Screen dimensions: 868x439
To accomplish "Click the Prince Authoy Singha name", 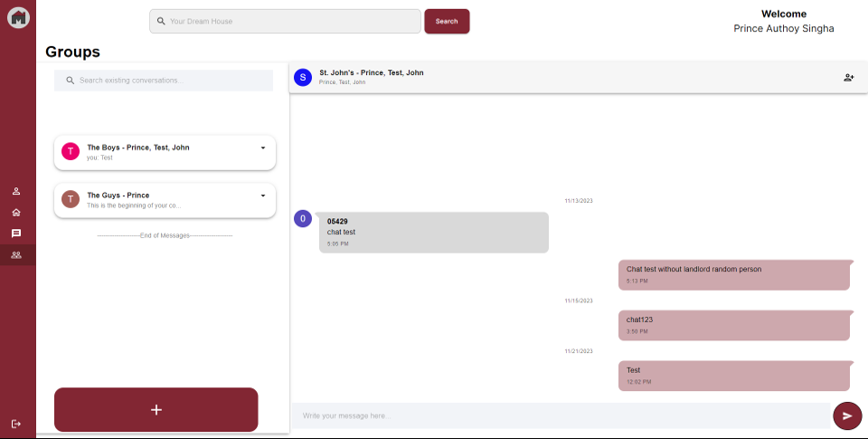I will click(783, 28).
